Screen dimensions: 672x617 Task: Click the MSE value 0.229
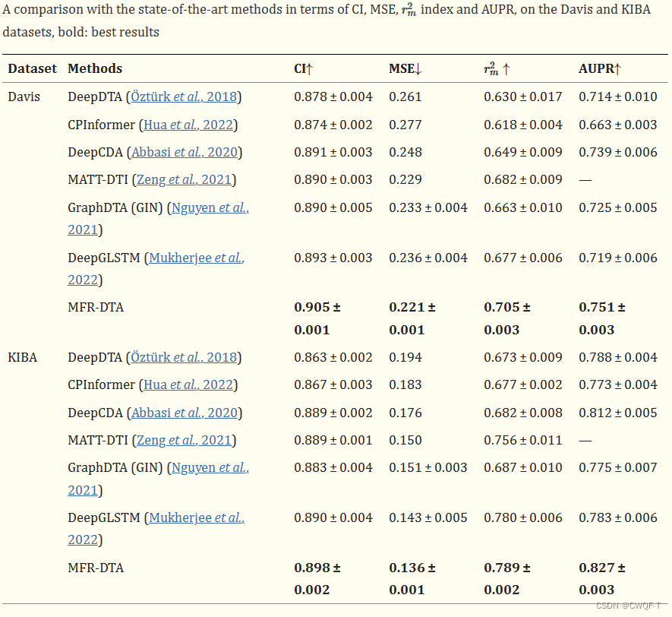(x=405, y=179)
